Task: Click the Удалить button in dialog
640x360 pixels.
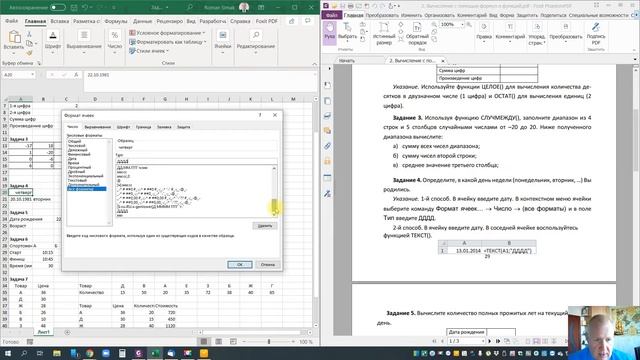Action: click(x=264, y=226)
